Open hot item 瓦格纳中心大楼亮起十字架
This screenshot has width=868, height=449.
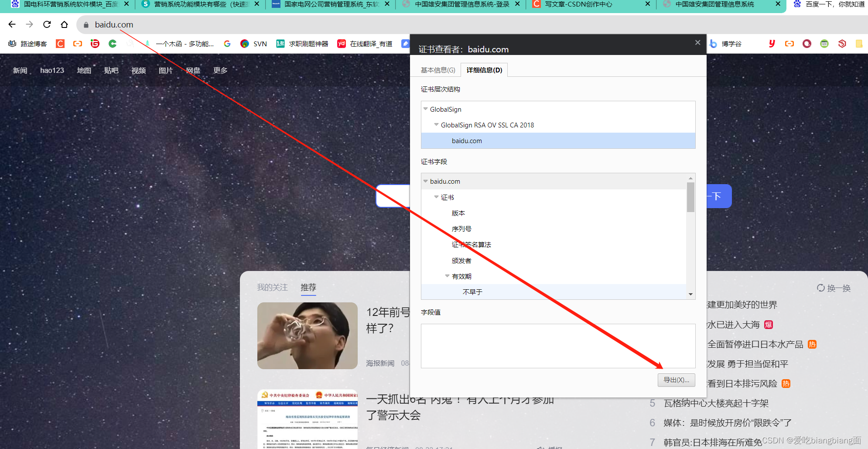coord(716,403)
